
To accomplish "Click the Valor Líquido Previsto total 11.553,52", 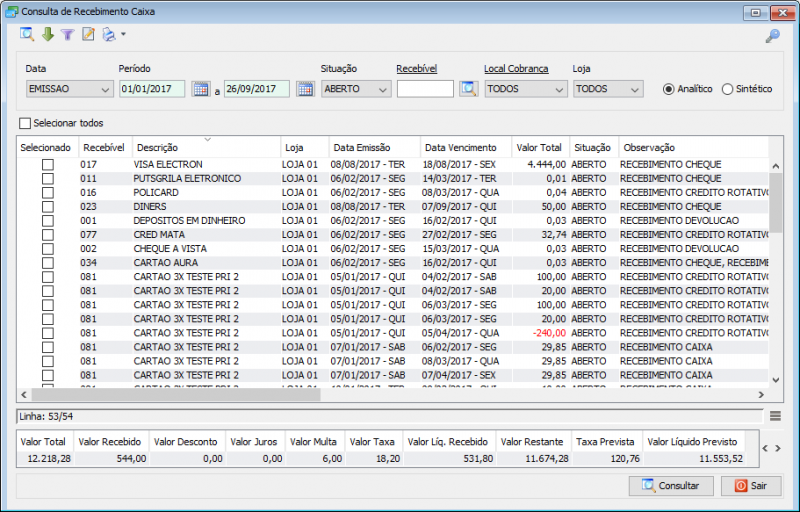I will [694, 458].
